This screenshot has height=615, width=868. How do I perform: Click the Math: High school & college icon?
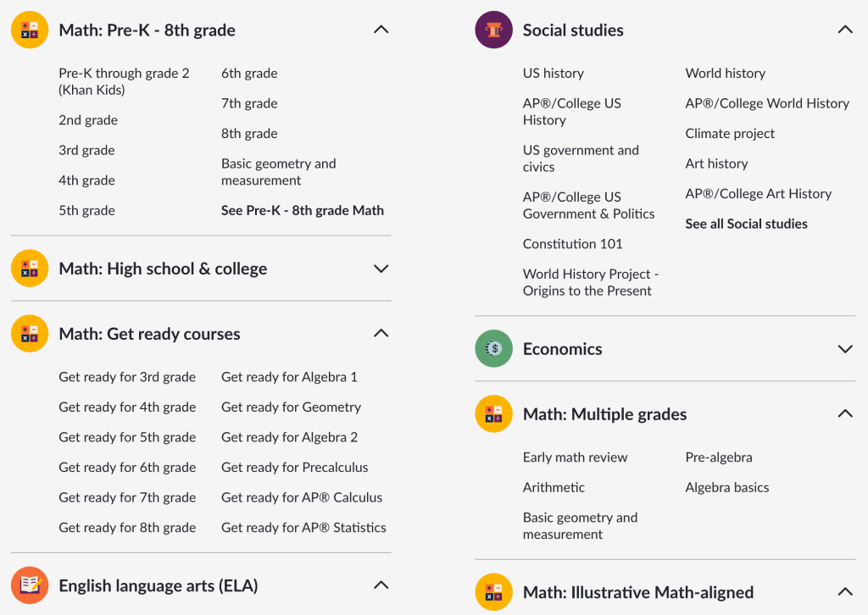click(28, 268)
